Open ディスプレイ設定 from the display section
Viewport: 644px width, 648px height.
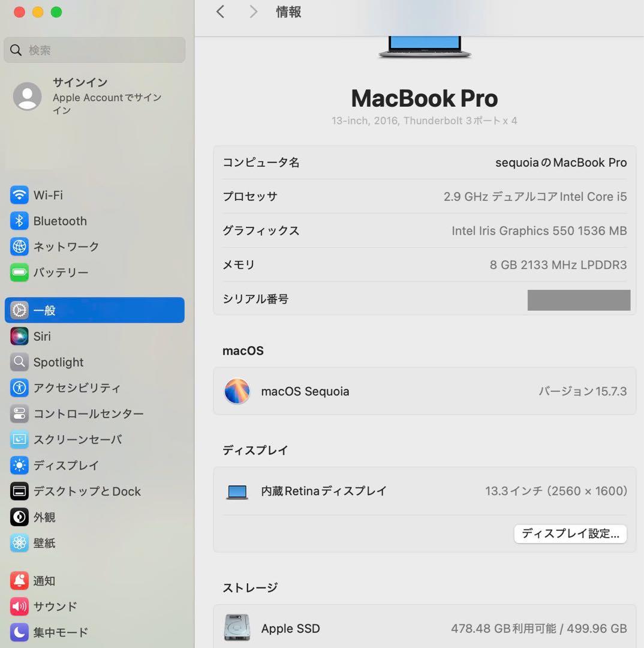point(570,533)
